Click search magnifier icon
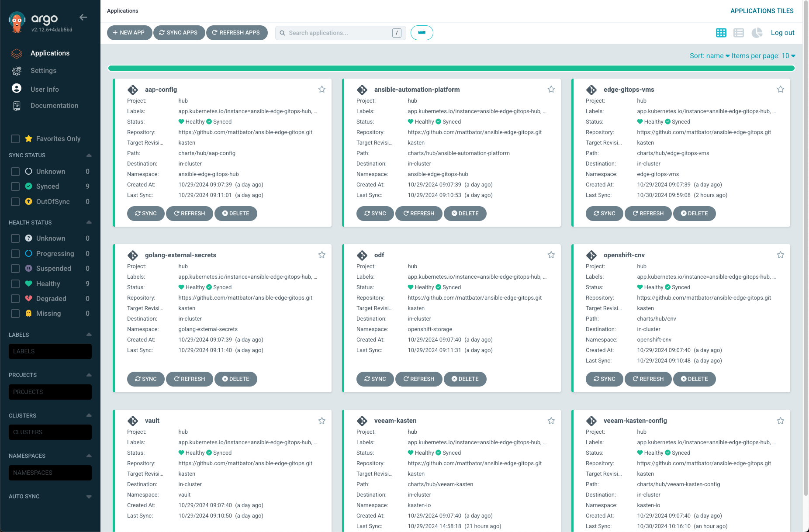The image size is (809, 532). tap(282, 33)
